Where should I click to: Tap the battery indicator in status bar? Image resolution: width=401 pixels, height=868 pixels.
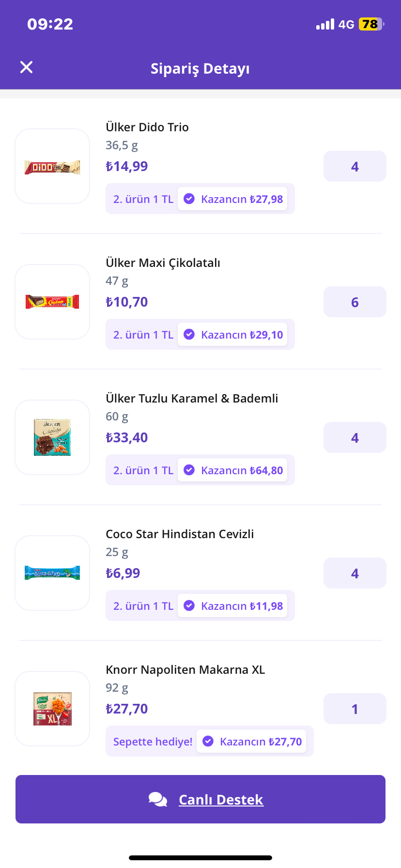[x=371, y=24]
